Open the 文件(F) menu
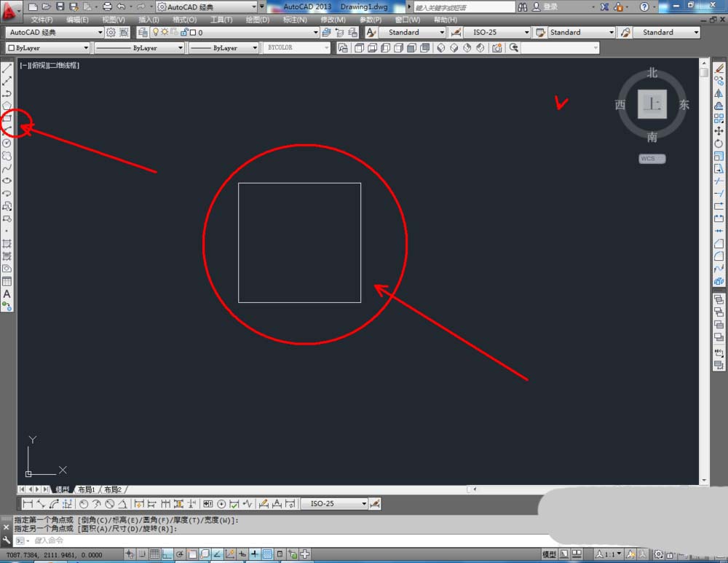 point(41,20)
